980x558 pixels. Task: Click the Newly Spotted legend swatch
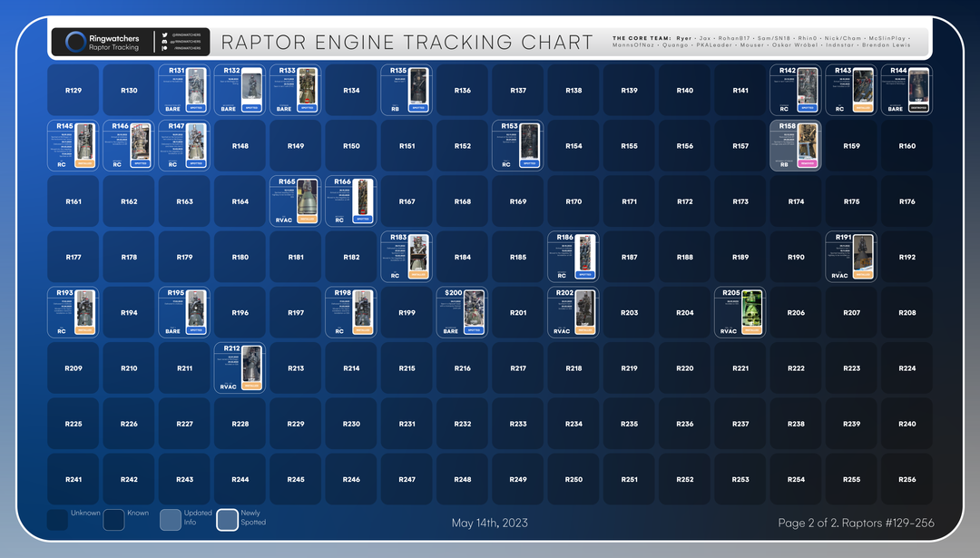click(227, 519)
